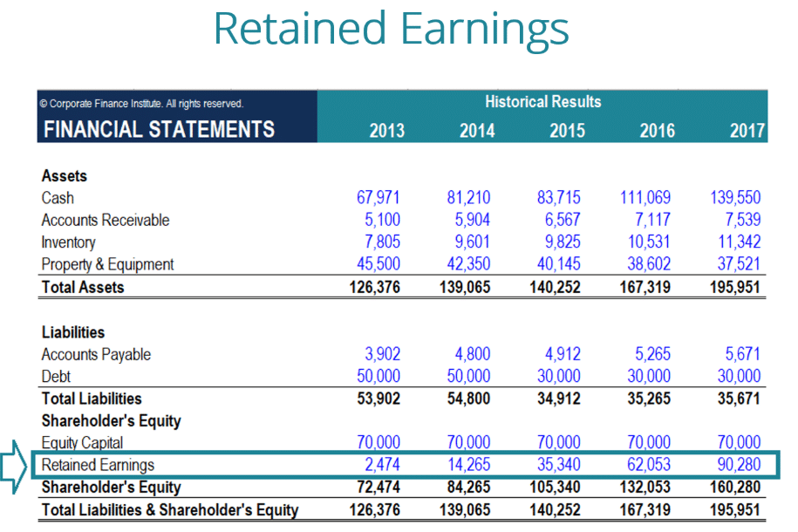The image size is (798, 532).
Task: Click the 2013 year column header
Action: click(386, 131)
